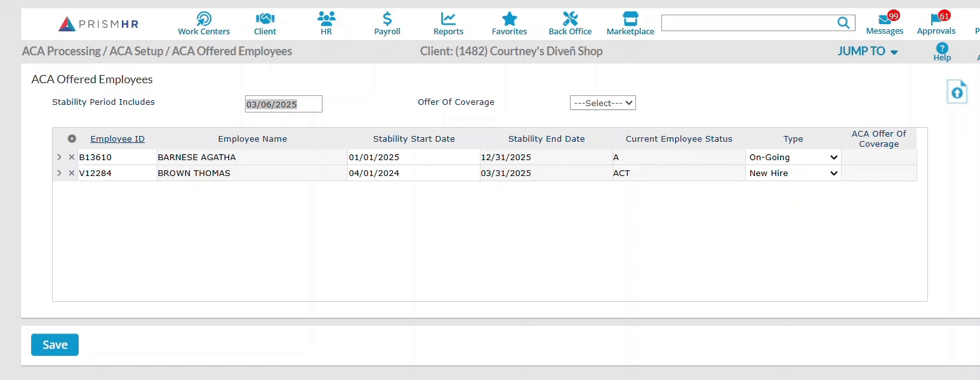Click the Help question mark icon

[942, 48]
